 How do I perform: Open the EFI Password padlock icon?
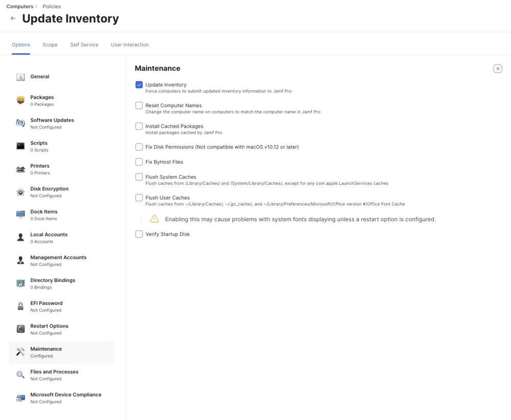[x=20, y=306]
